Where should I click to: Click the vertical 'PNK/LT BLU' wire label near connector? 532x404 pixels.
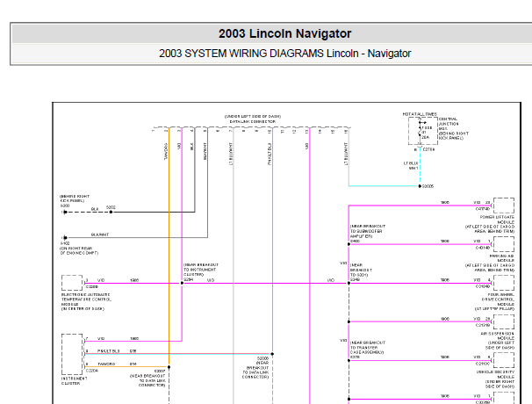click(x=270, y=154)
